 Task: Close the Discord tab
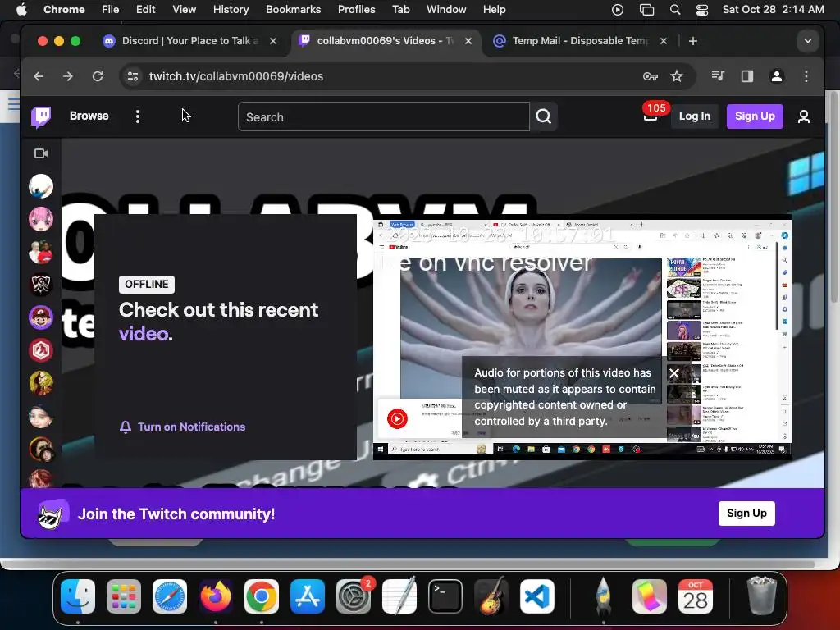click(273, 41)
